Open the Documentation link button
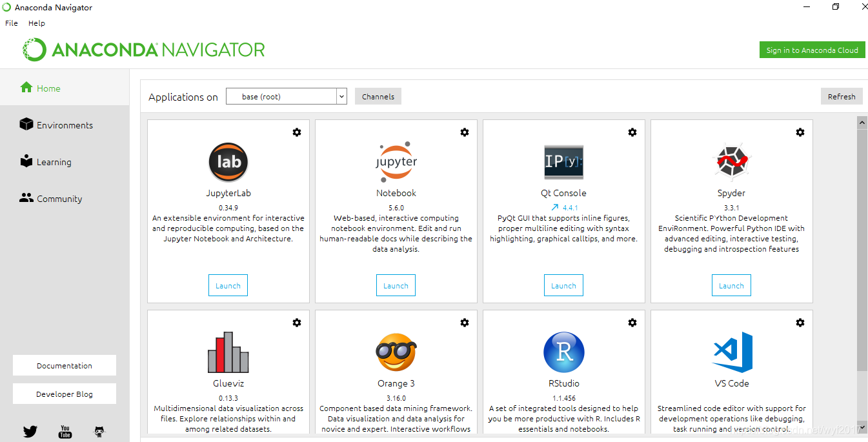Screen dimensions: 868x442 tap(65, 365)
